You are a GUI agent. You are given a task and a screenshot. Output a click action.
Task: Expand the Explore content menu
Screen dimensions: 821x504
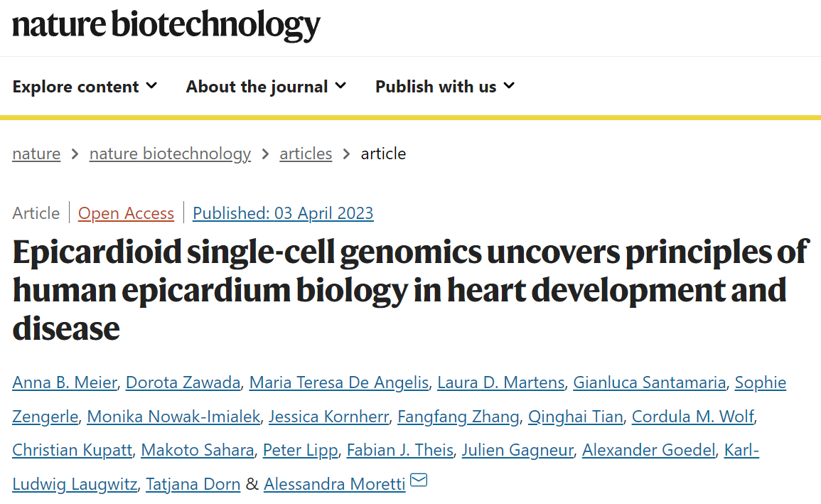pyautogui.click(x=85, y=86)
